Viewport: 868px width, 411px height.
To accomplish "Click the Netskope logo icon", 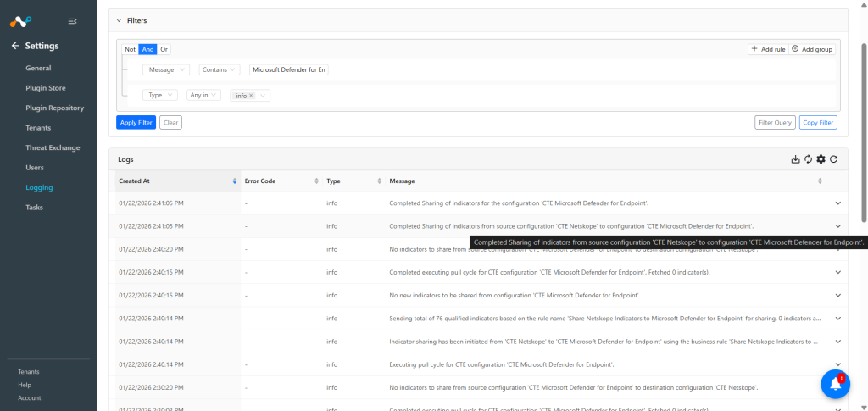I will pos(20,21).
